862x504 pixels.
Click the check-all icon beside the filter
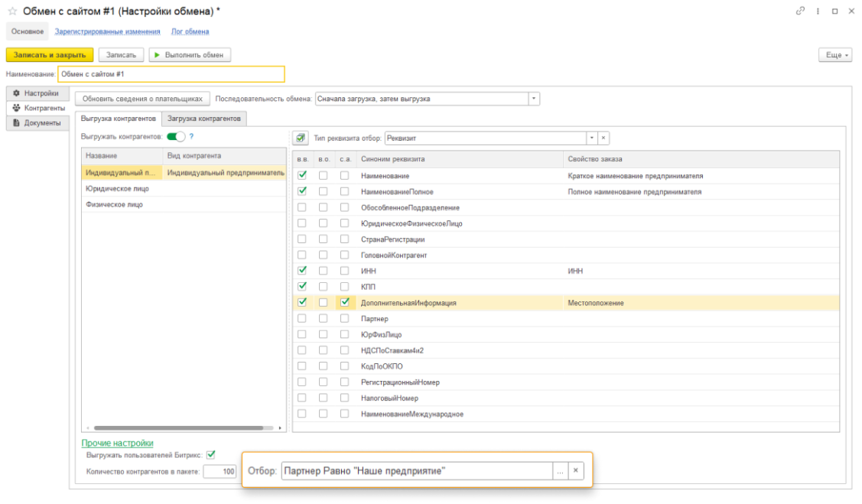[x=300, y=138]
